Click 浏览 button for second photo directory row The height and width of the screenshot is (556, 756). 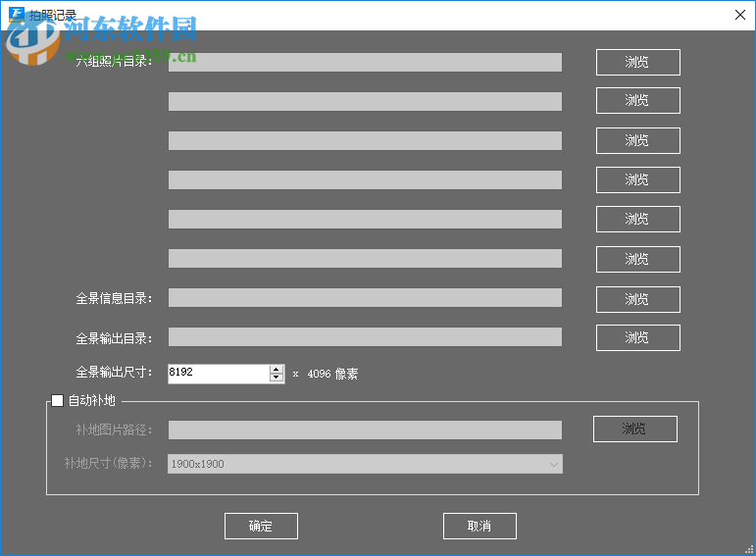click(638, 100)
